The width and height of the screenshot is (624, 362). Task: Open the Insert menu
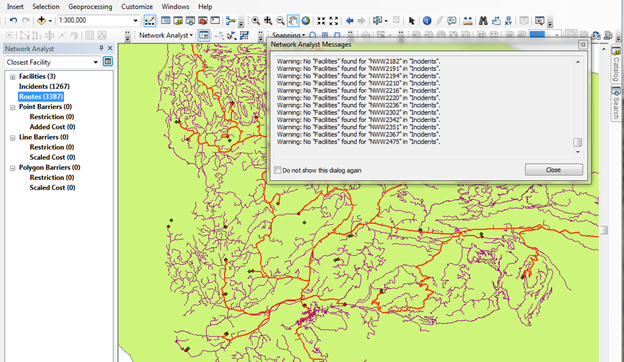click(x=15, y=7)
